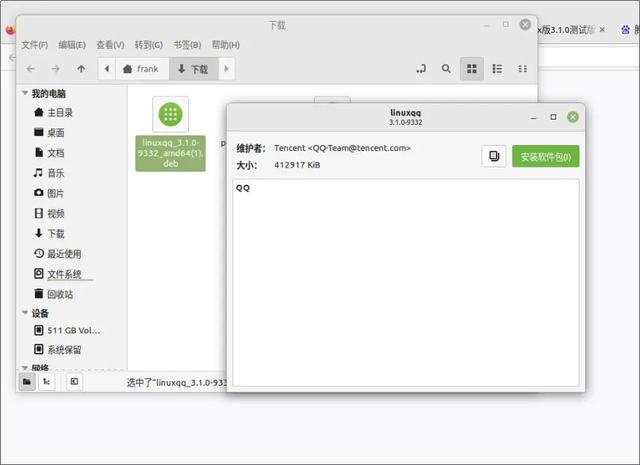Click 安装软件包(I) to install linuxqq
640x465 pixels.
tap(546, 156)
